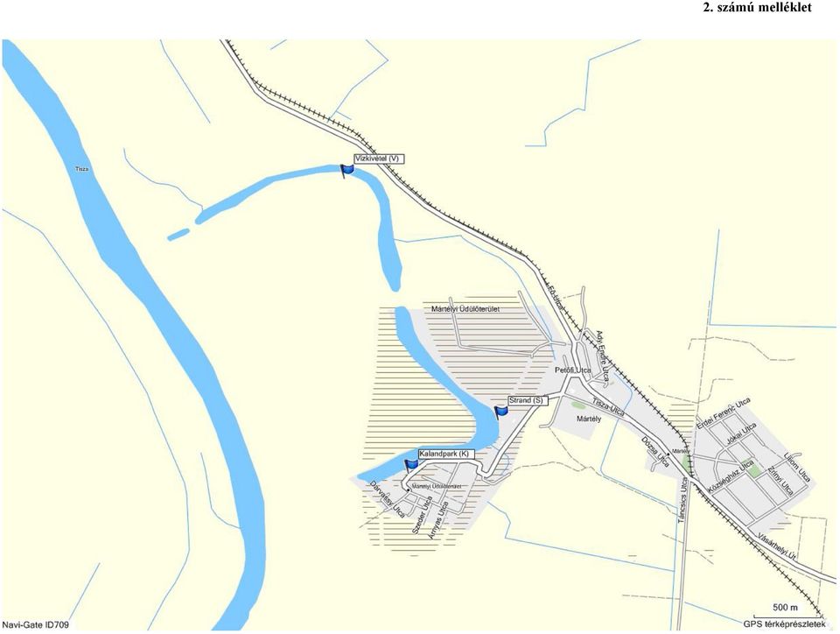Click the Mártélyi Üdülőterület area label
Image resolution: width=840 pixels, height=634 pixels.
(x=465, y=309)
